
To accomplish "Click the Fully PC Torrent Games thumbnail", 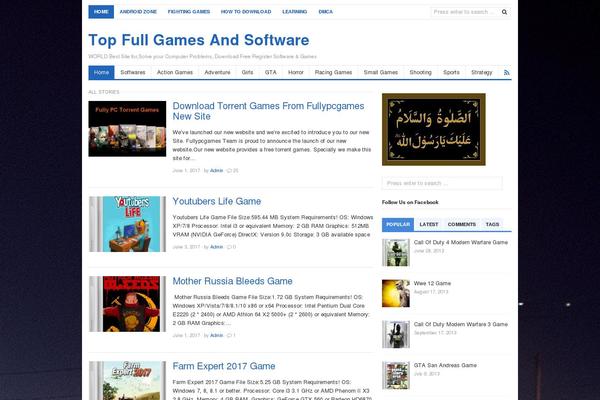I will 127,129.
